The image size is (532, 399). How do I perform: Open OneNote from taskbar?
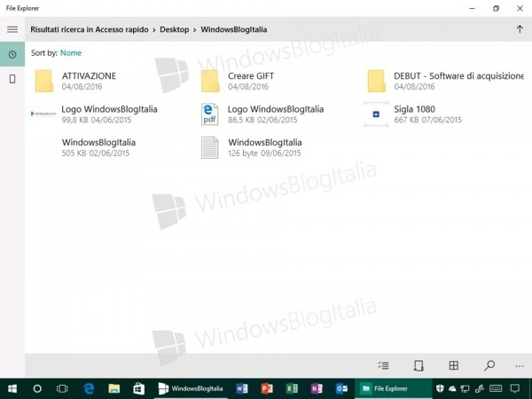[317, 388]
